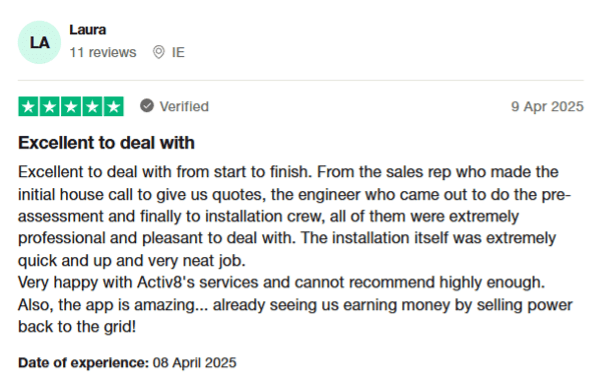Click the Verified label text
Viewport: 604px width, 382px height.
pos(184,106)
